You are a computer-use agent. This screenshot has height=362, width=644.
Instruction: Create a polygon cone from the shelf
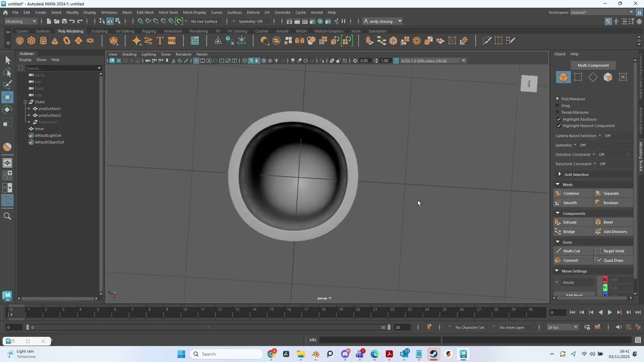point(55,41)
